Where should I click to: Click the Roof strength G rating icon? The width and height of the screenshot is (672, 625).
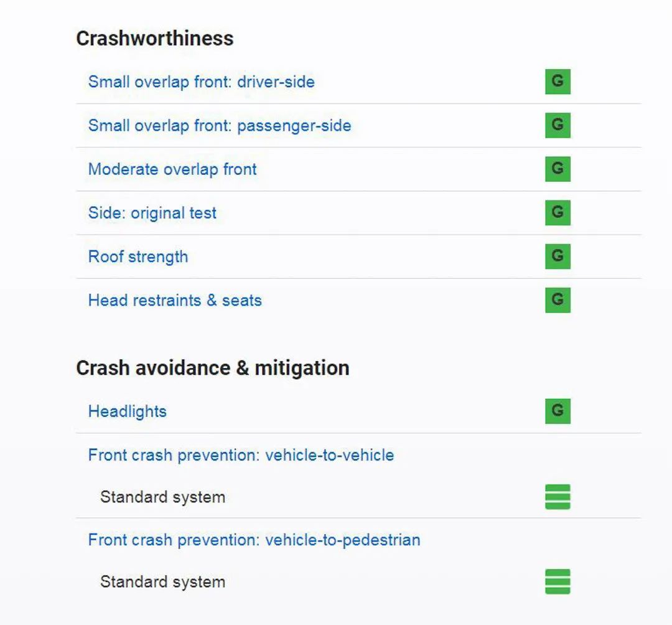tap(558, 256)
